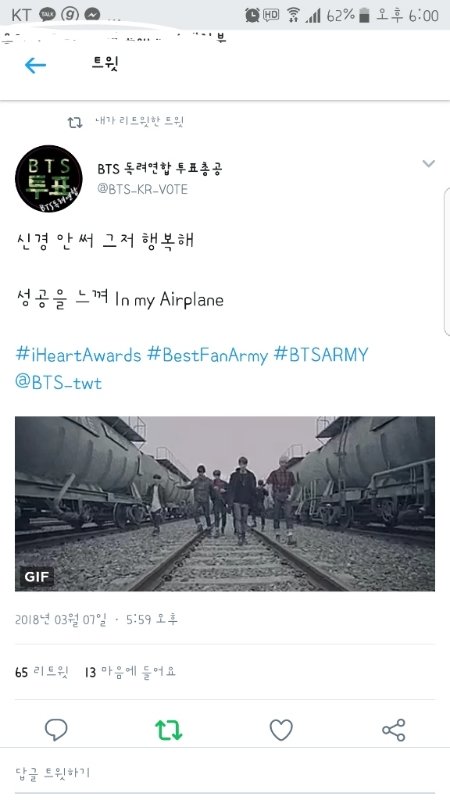Image resolution: width=450 pixels, height=800 pixels.
Task: Open the @BTS_KR_VOTE username
Action: click(x=143, y=190)
